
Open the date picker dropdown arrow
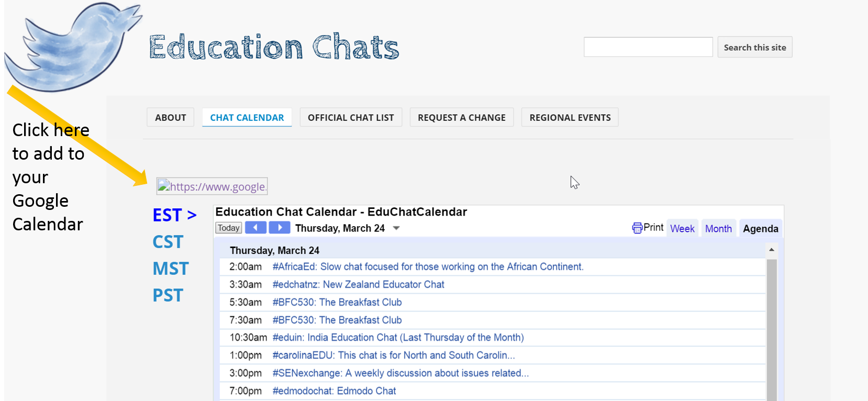(x=396, y=228)
